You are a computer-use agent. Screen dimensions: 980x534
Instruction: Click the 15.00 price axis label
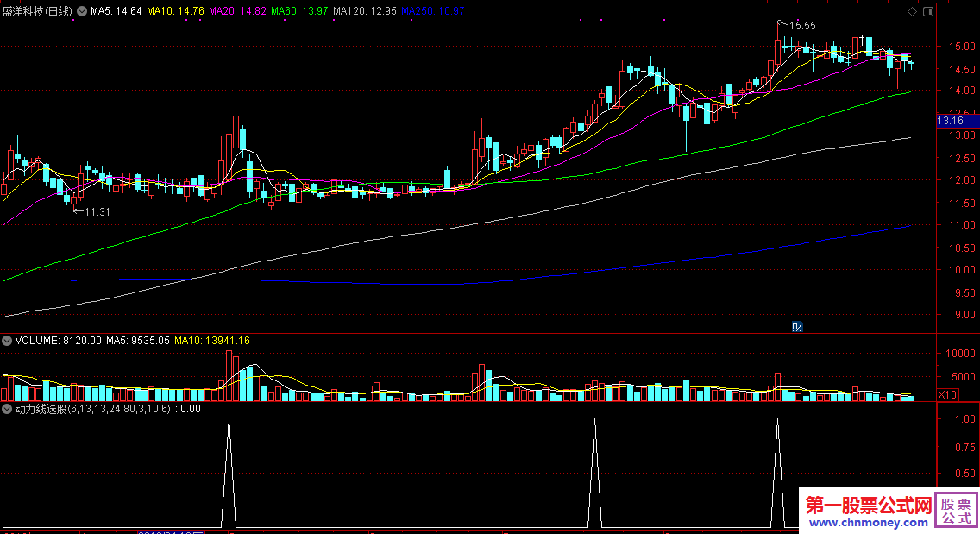pos(962,47)
